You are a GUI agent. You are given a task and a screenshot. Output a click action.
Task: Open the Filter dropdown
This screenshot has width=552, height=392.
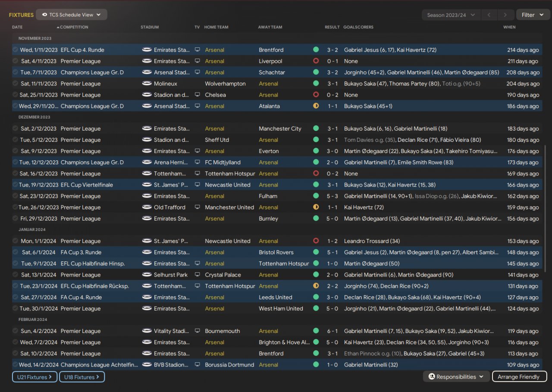click(533, 15)
